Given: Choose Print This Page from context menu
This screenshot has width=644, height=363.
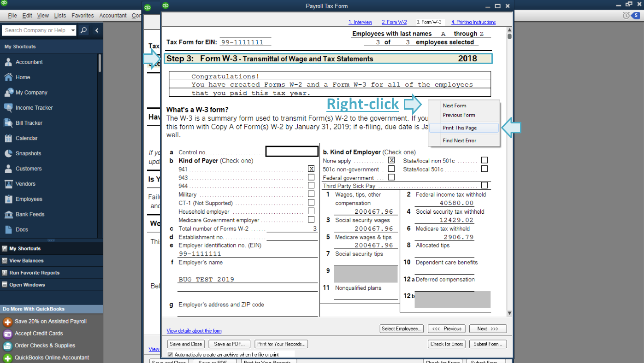Looking at the screenshot, I should (x=464, y=128).
